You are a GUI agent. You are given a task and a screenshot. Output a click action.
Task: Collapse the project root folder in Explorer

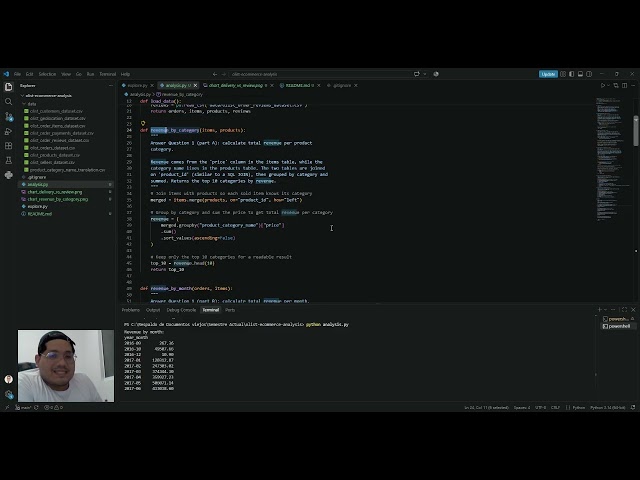[x=49, y=96]
